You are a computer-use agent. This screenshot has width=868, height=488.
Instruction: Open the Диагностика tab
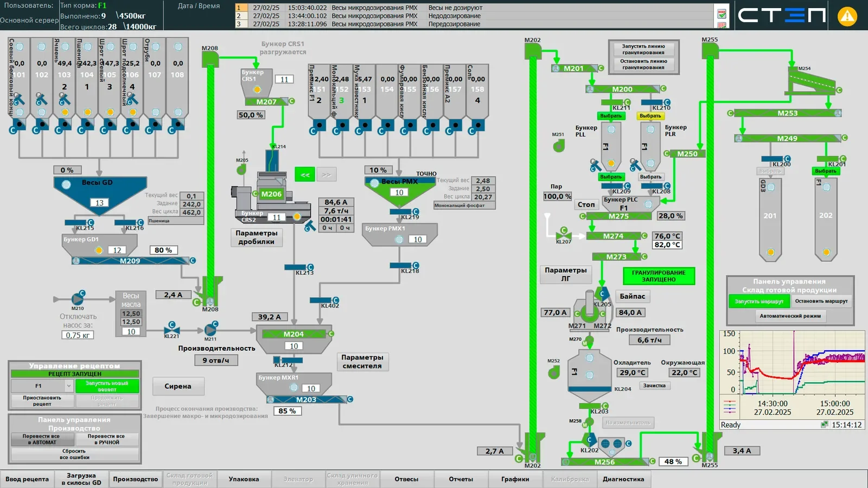coord(623,479)
